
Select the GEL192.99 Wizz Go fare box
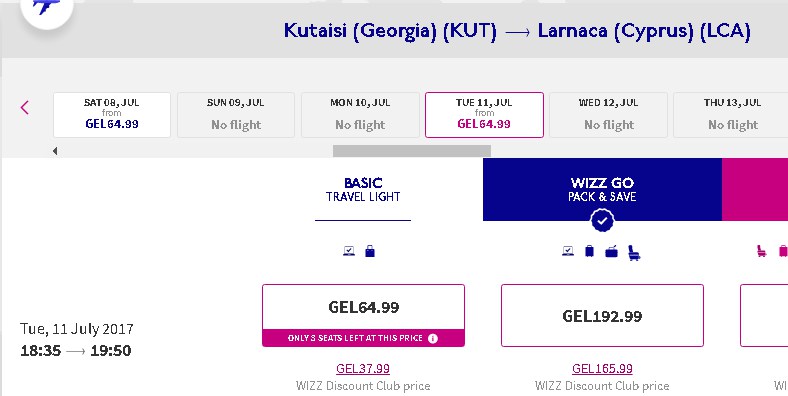[602, 316]
